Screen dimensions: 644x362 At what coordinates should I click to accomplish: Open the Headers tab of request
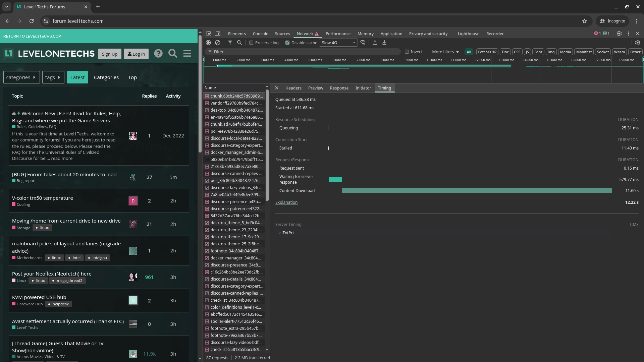tap(293, 88)
